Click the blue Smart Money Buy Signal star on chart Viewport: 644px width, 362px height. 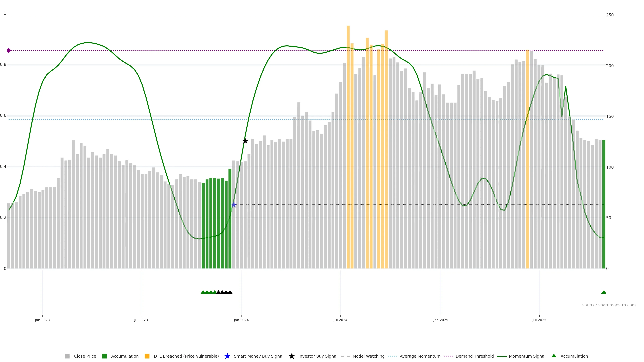(x=233, y=205)
